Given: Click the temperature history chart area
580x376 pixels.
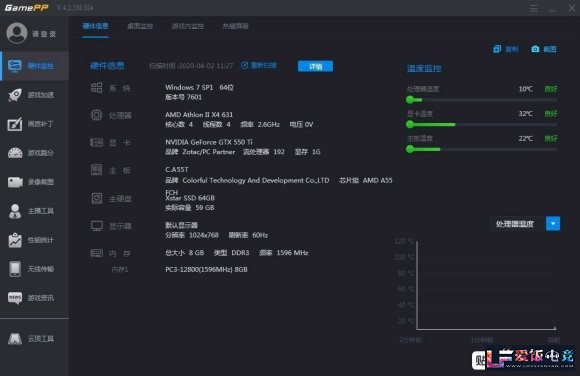Looking at the screenshot, I should (486, 285).
